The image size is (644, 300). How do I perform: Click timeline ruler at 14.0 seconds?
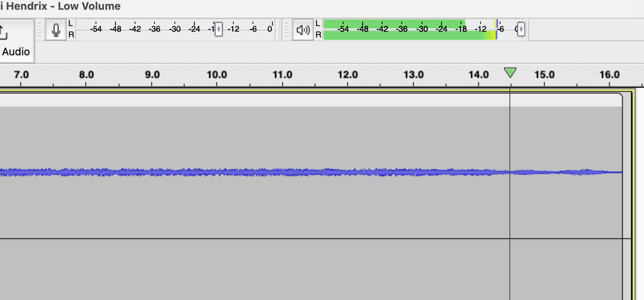coord(479,75)
